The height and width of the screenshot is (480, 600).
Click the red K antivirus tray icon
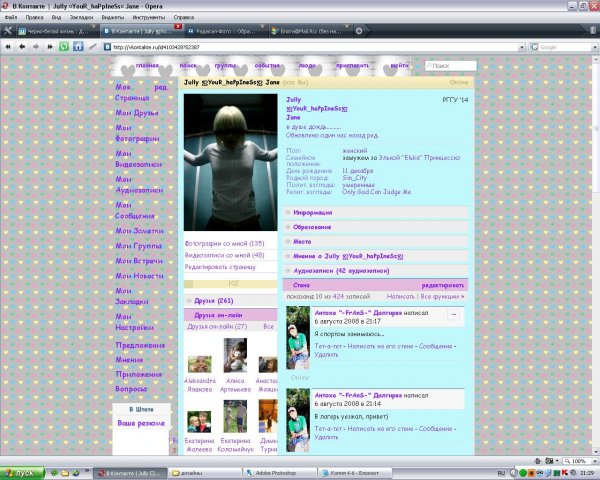(565, 473)
